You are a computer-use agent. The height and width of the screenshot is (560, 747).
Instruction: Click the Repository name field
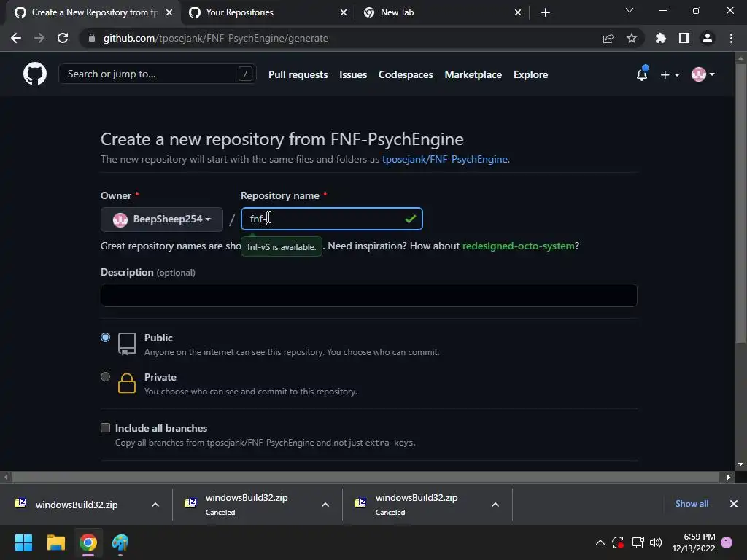332,219
